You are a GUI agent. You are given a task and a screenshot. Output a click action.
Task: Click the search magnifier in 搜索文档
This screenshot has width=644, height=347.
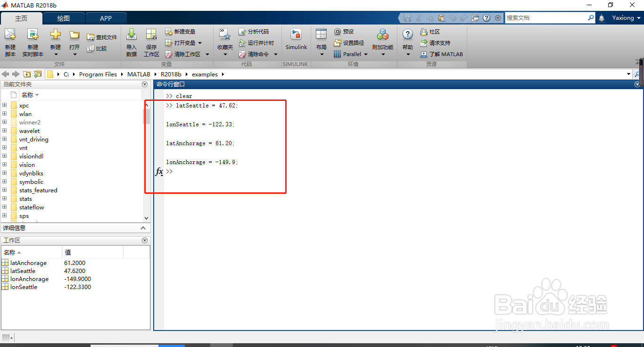click(x=591, y=17)
